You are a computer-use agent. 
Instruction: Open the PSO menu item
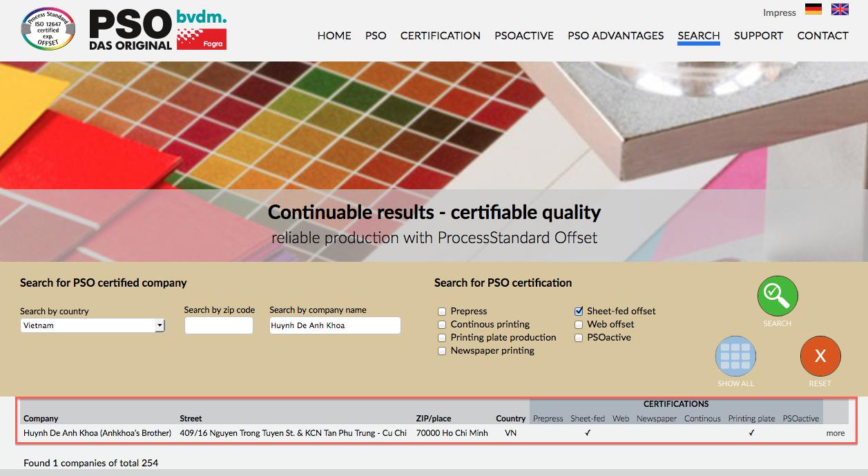[376, 36]
